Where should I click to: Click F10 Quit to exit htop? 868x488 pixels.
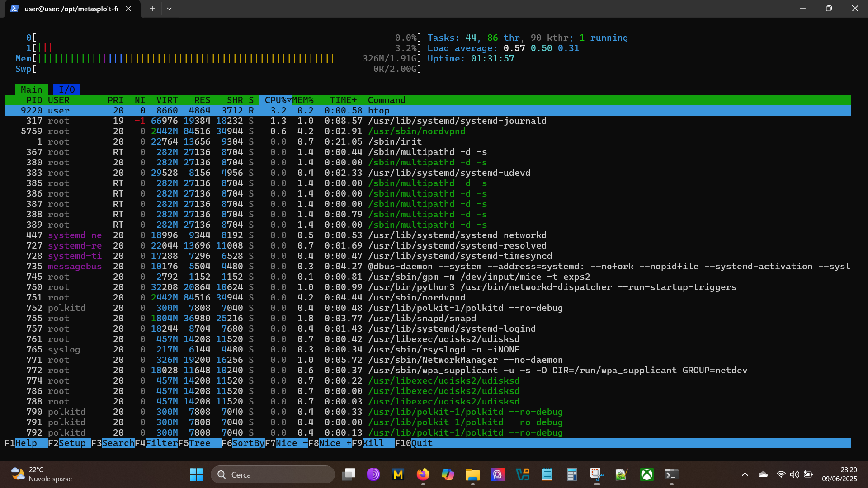pyautogui.click(x=414, y=443)
